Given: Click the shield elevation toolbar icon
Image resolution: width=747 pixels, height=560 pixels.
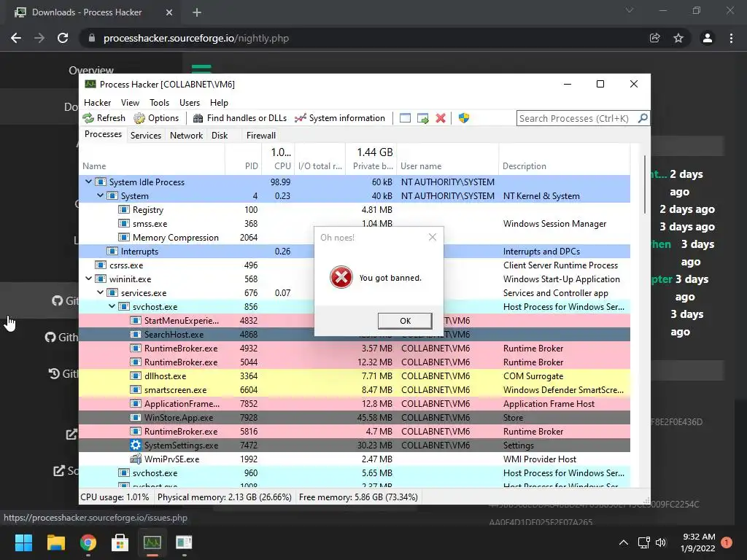Looking at the screenshot, I should click(464, 118).
